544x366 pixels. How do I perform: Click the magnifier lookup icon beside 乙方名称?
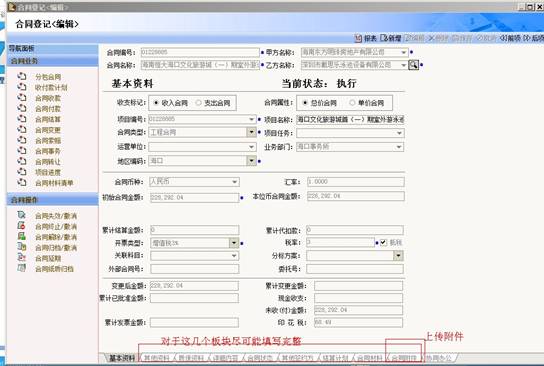[413, 65]
